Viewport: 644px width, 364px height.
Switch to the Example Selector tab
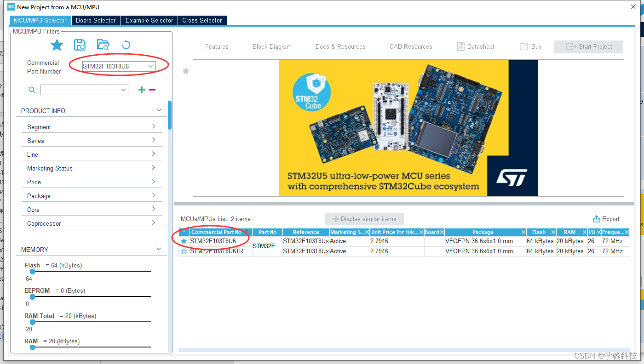tap(149, 20)
